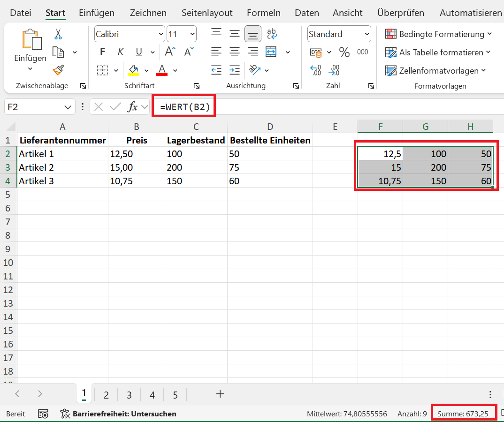Screen dimensions: 504x422
Task: Switch to the Überprüfen tab
Action: click(400, 13)
